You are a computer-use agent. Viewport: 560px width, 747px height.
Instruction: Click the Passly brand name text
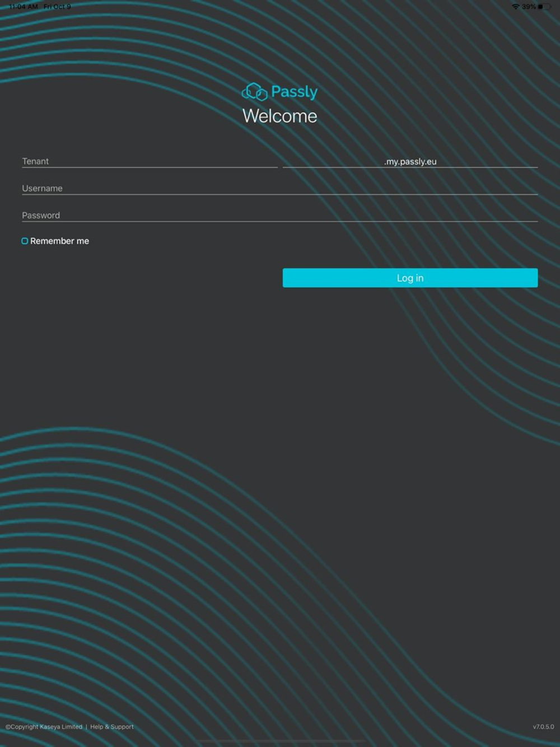[x=294, y=92]
